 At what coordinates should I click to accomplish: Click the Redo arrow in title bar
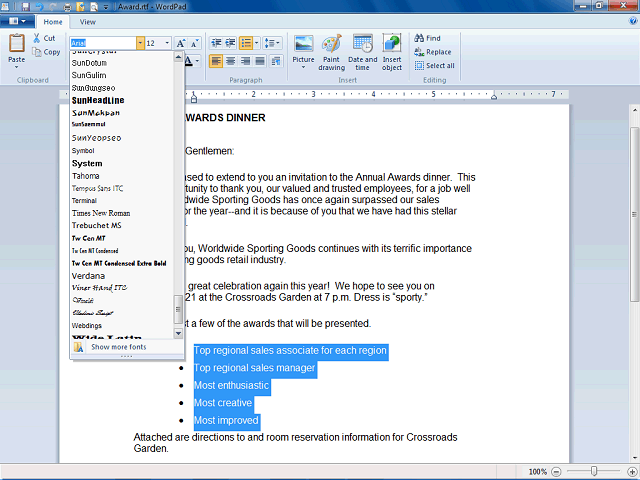tap(53, 7)
